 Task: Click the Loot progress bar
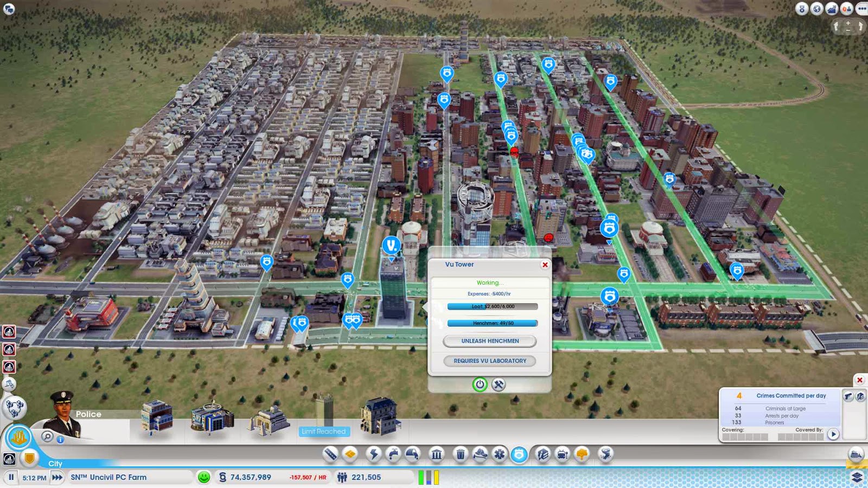point(493,306)
